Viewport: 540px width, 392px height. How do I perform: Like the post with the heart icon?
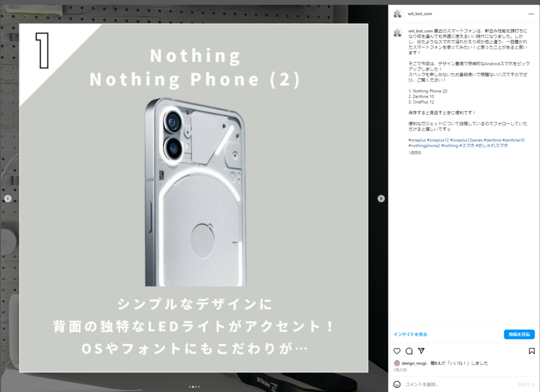click(397, 351)
